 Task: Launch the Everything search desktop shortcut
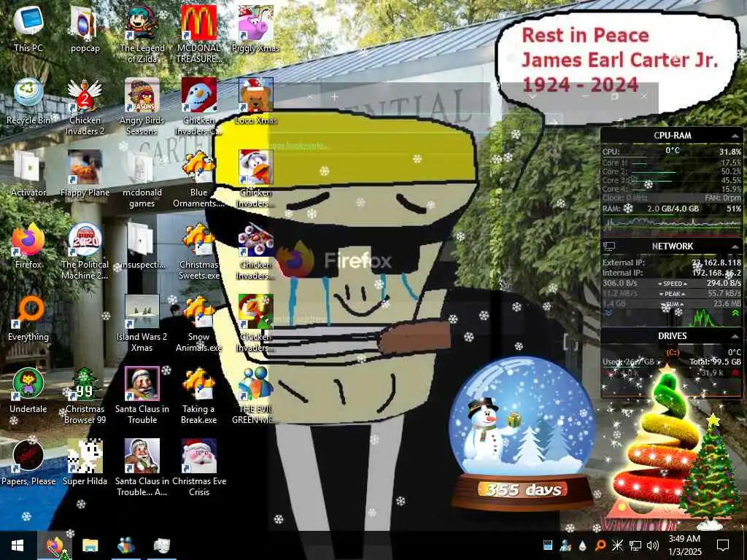point(28,318)
